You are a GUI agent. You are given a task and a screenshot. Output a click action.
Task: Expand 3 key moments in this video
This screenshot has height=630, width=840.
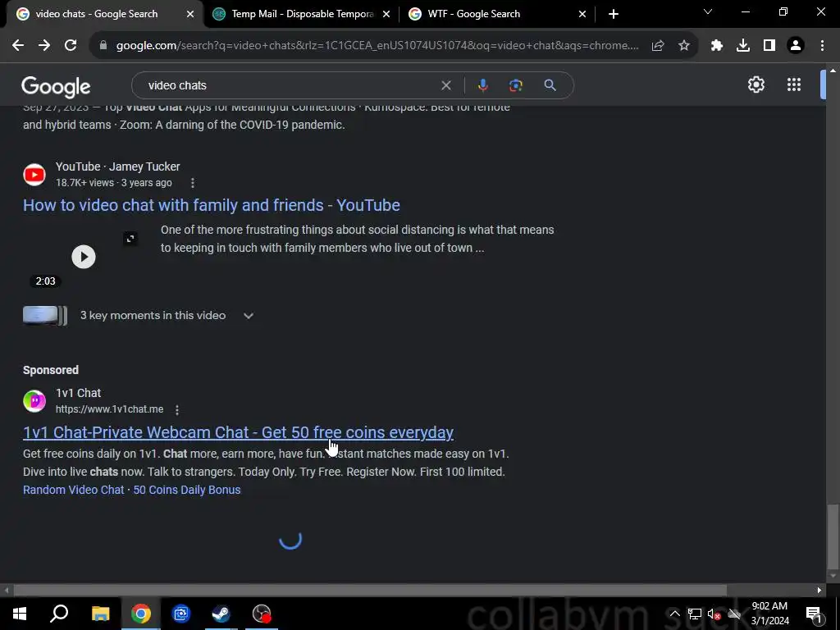pos(248,316)
